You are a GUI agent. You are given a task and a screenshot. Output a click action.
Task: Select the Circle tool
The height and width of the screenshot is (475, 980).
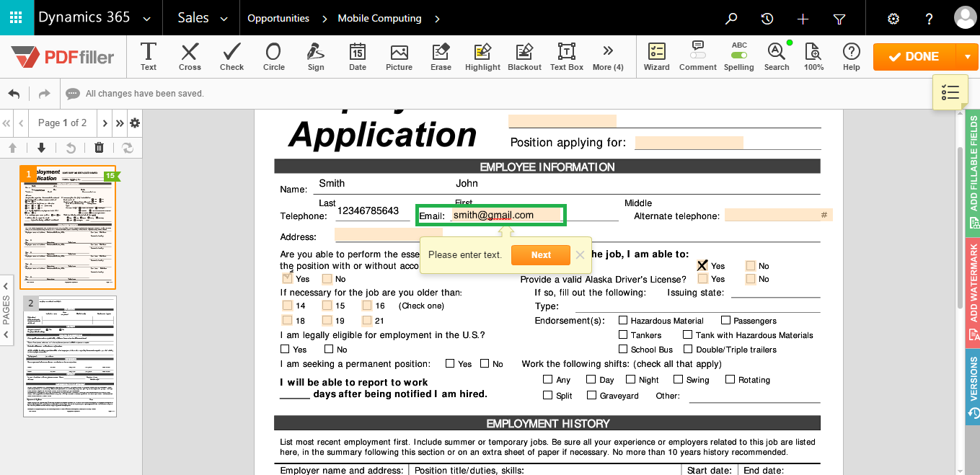273,56
